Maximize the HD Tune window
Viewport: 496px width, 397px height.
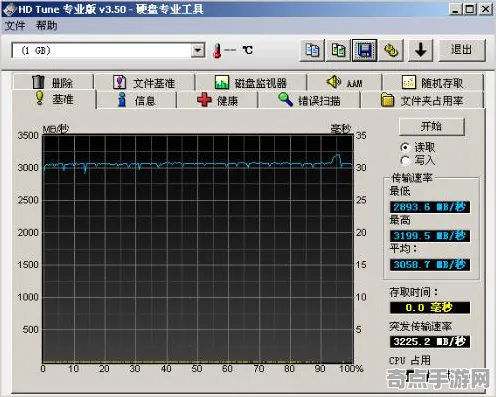pyautogui.click(x=470, y=9)
